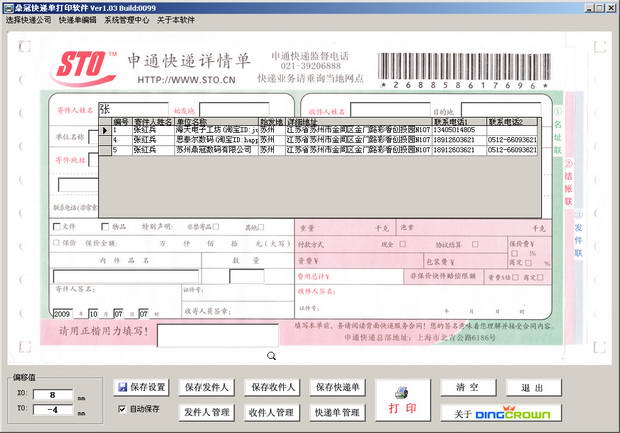Open the 快递单编辑 menu

point(78,20)
